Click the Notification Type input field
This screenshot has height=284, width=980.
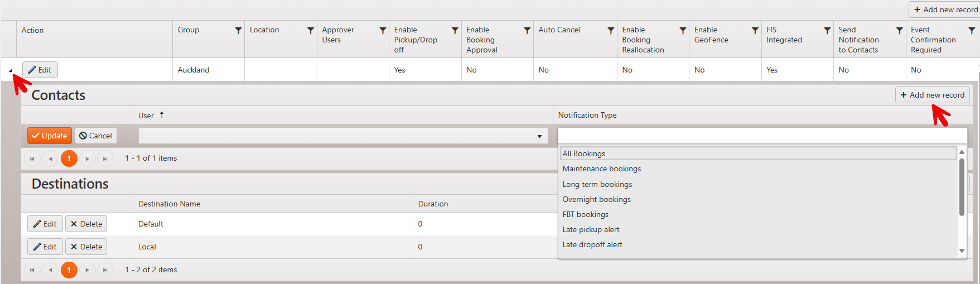pyautogui.click(x=762, y=136)
